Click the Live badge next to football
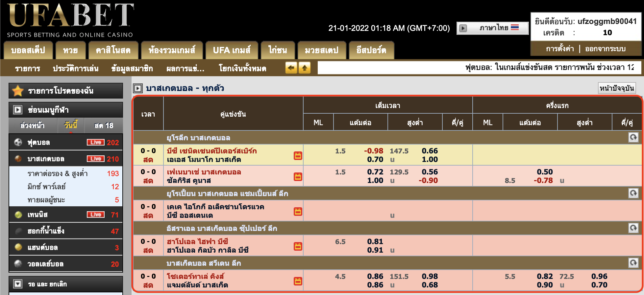 click(x=96, y=142)
